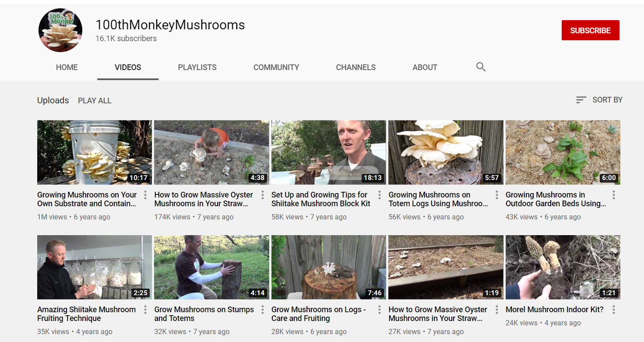
Task: Open three-dot menu for Morel Mushroom Indoor Kit
Action: tap(614, 310)
